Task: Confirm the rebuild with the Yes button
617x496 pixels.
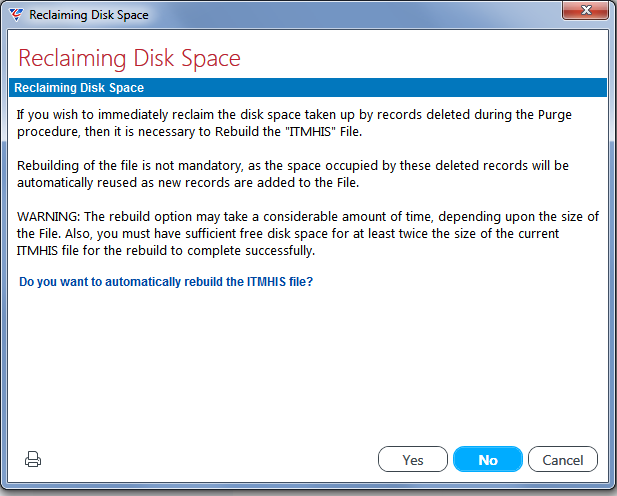Action: tap(413, 459)
